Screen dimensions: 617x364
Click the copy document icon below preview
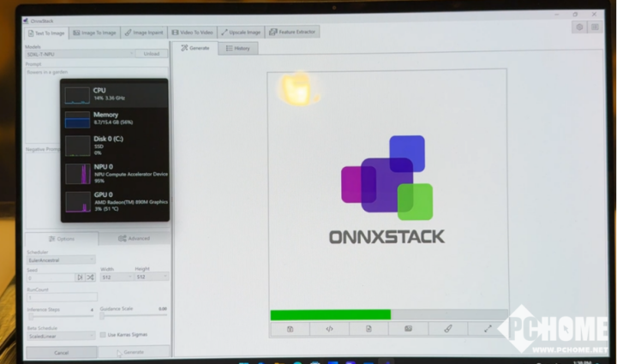tap(368, 329)
